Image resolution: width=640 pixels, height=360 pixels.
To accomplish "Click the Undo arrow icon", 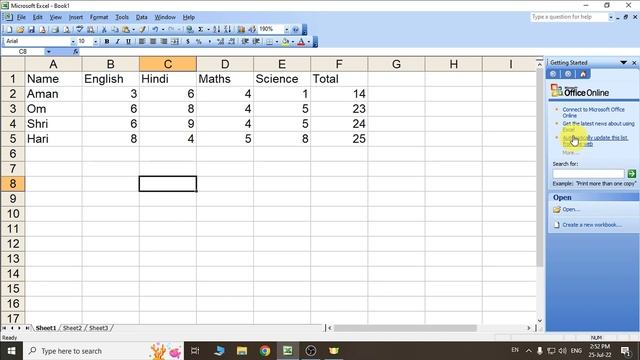I will coord(155,29).
